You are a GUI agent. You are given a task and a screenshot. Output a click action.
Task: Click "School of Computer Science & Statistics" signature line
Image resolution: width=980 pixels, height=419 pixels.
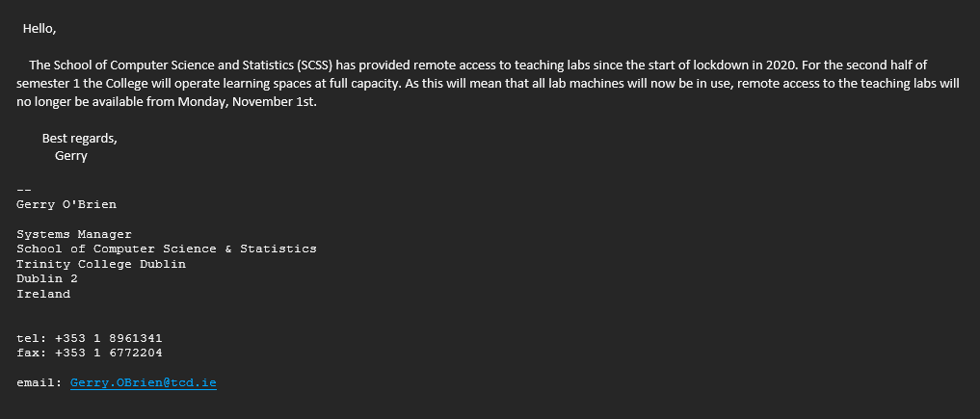point(167,249)
